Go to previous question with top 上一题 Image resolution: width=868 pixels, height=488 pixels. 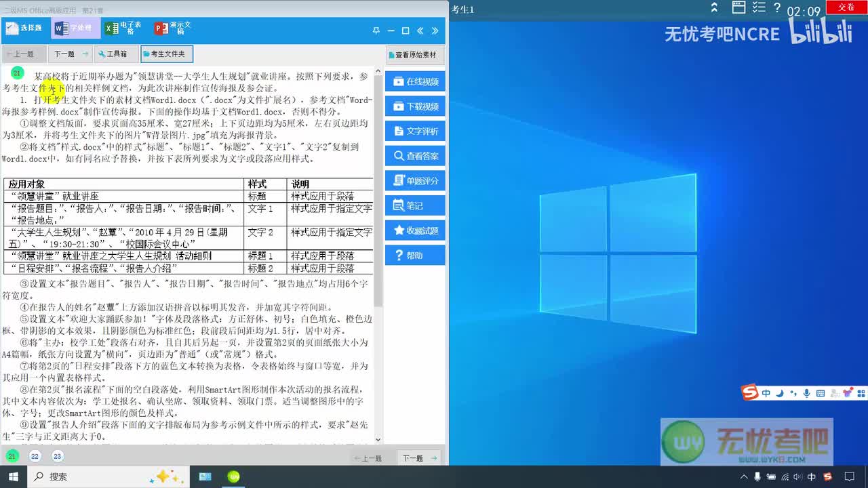pos(23,54)
